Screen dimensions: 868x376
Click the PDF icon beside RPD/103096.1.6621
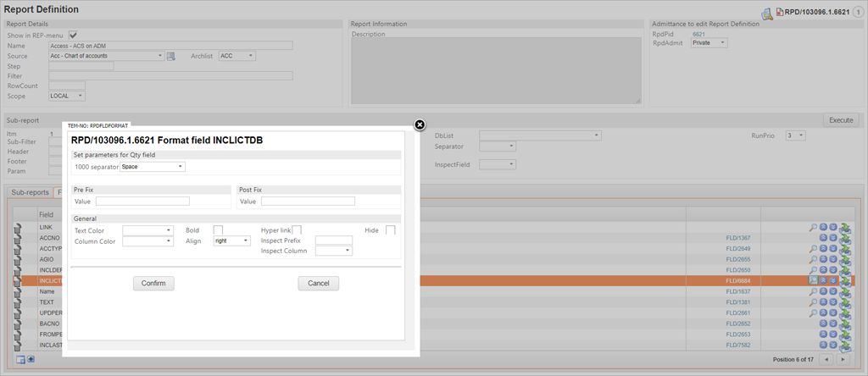(778, 13)
